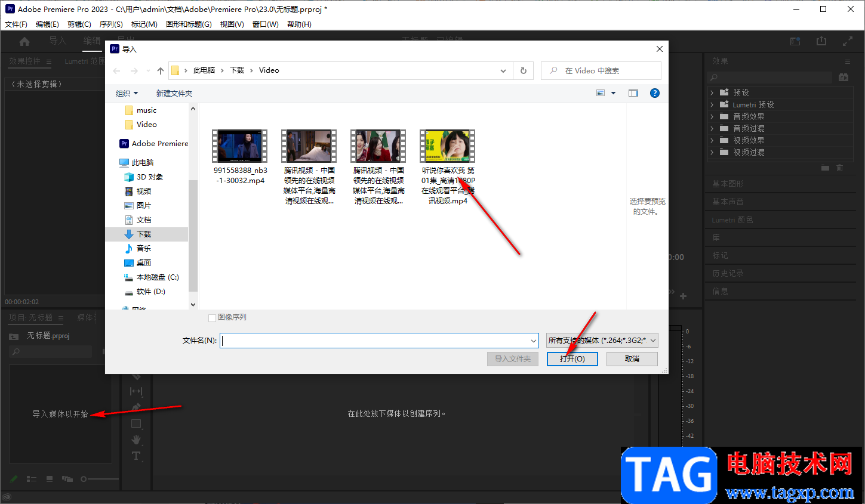Open Workspaces icon in Premiere header

[795, 41]
